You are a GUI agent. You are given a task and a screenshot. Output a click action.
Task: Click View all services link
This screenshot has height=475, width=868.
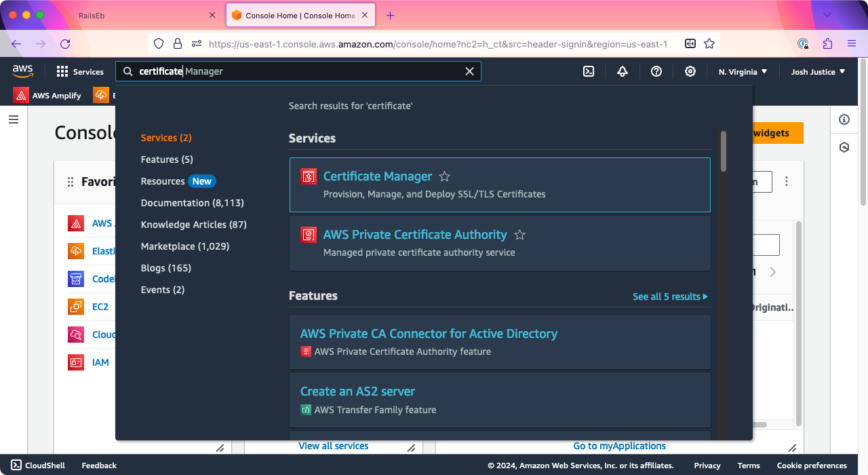coord(334,446)
